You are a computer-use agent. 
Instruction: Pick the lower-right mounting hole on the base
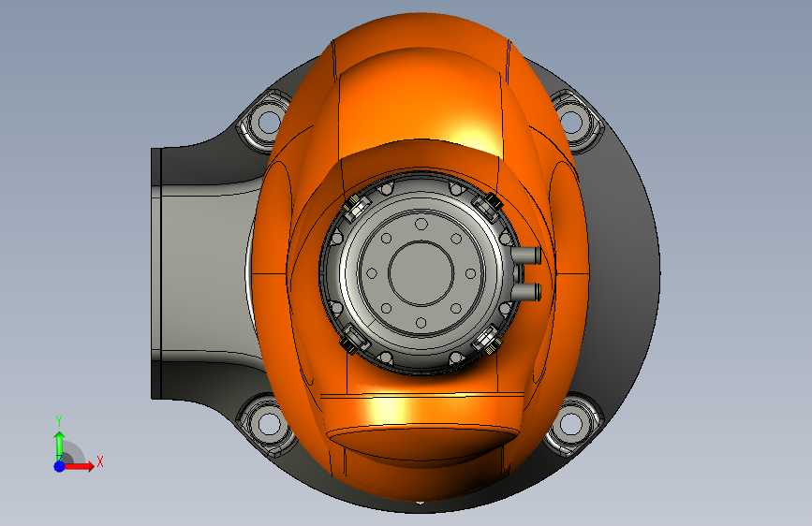coord(571,423)
